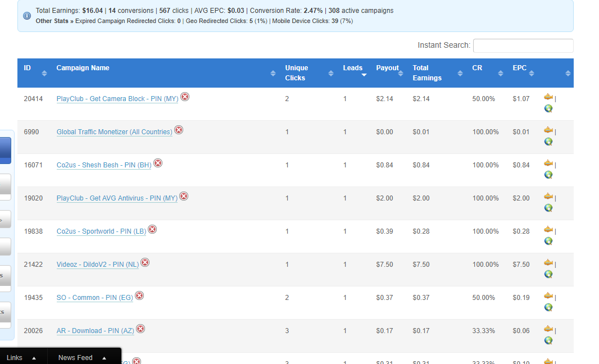Viewport: 599px width, 364px height.
Task: Sort table by EPC column
Action: [x=532, y=74]
